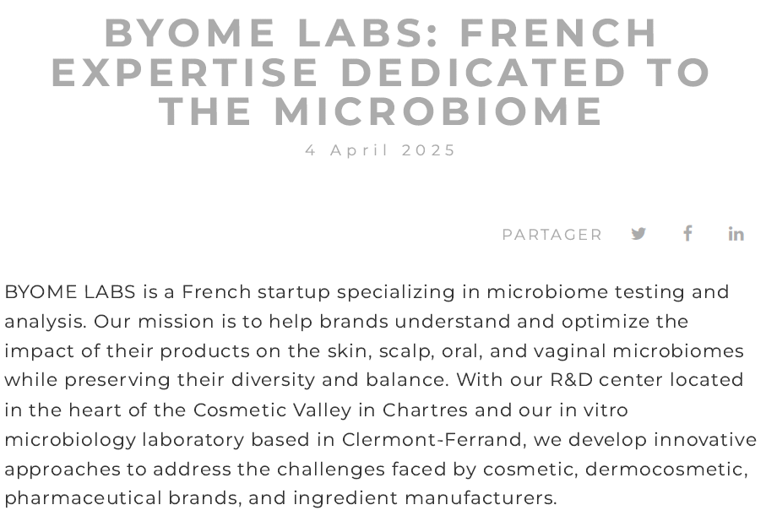
Task: Click "BYOME LABS: FRENCH" in the headline
Action: click(382, 33)
